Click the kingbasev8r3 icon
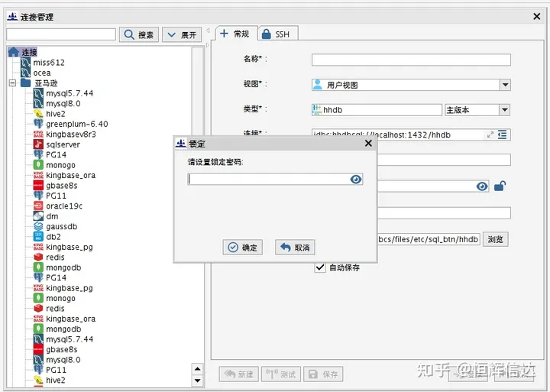 [x=38, y=134]
